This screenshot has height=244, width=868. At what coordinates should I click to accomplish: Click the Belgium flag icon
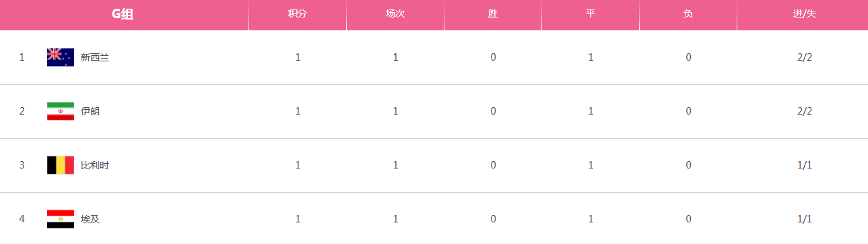pos(61,165)
